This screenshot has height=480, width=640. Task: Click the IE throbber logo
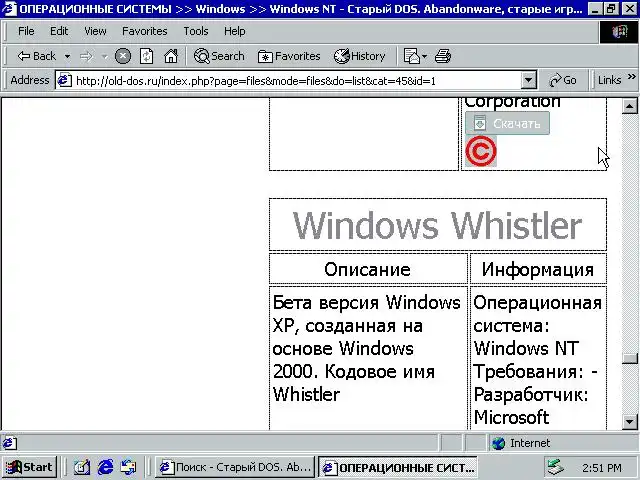619,32
